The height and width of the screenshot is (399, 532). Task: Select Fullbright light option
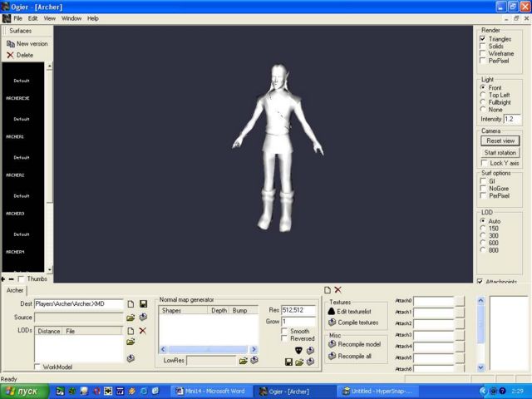coord(483,102)
